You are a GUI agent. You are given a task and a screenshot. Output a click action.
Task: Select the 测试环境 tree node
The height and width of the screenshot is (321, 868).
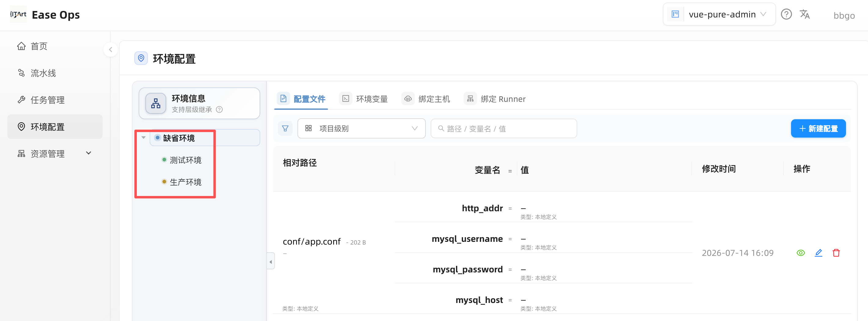[x=185, y=160]
